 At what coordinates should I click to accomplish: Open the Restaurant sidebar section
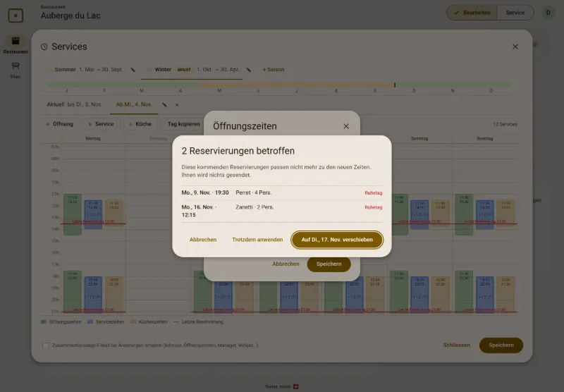(16, 45)
